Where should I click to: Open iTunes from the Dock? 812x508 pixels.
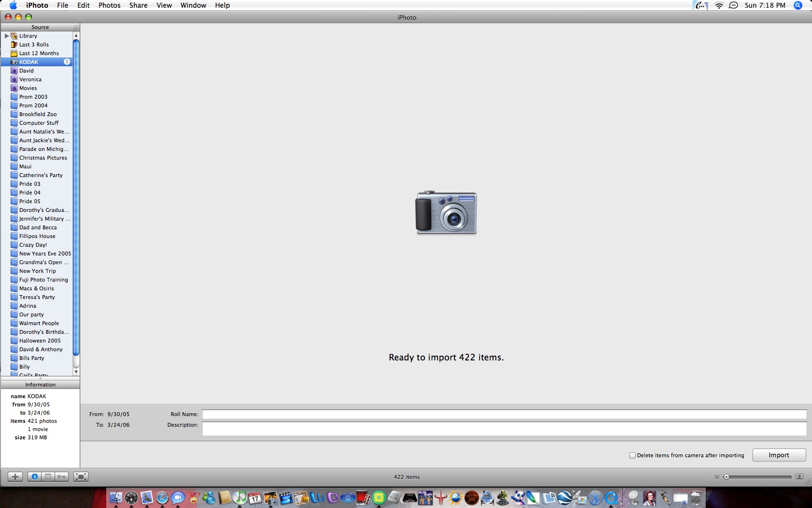point(240,497)
